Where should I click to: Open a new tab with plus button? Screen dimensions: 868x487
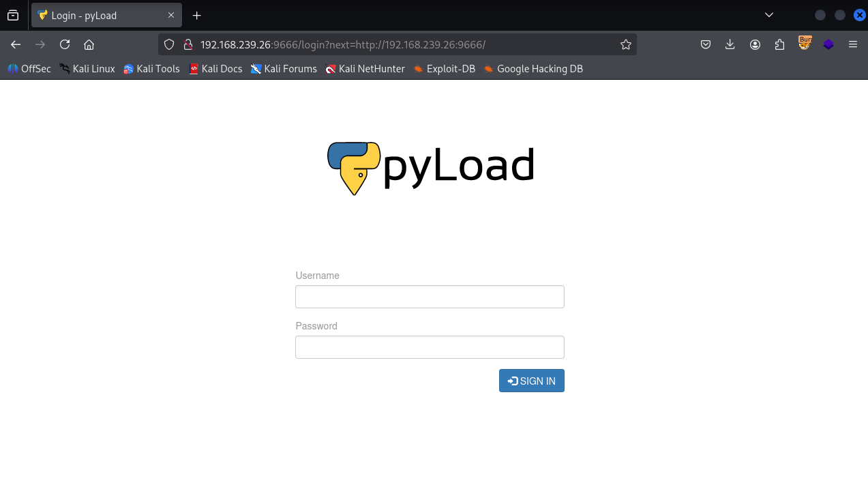(x=197, y=15)
